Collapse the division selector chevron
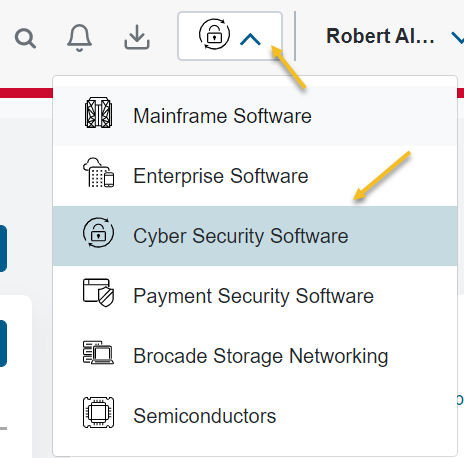 click(x=250, y=40)
